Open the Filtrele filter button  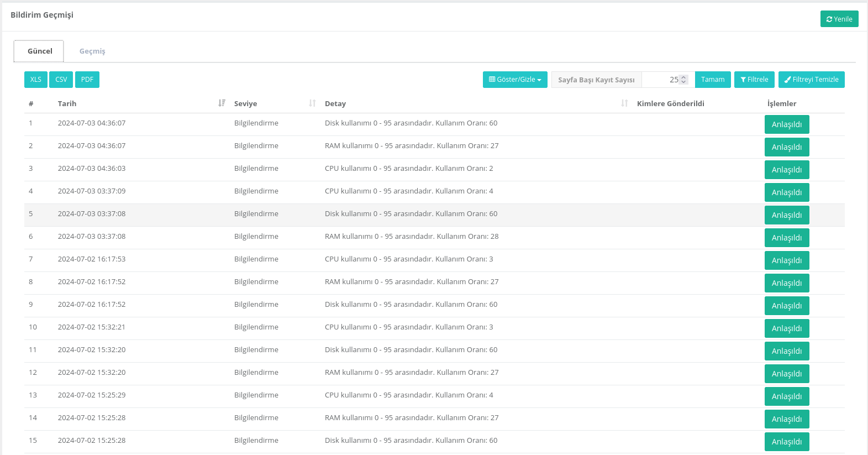(x=754, y=80)
